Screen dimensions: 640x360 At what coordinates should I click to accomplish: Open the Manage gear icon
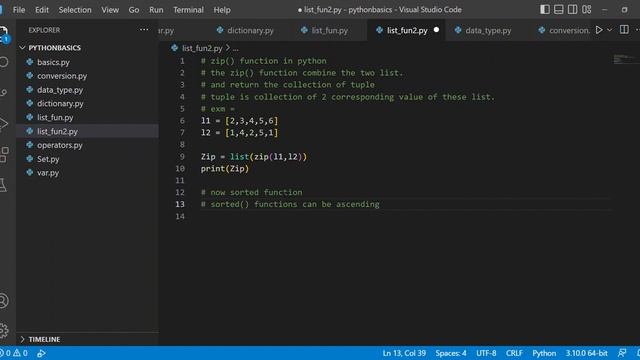pos(3,330)
